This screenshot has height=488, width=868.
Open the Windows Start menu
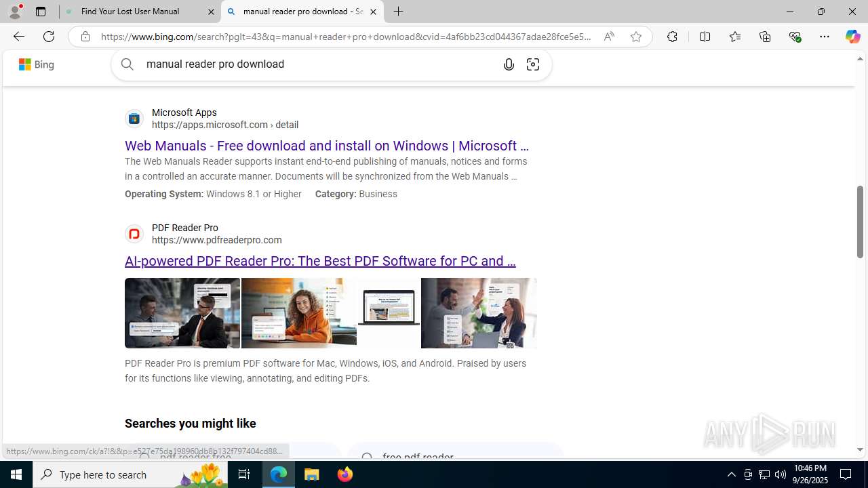tap(16, 474)
